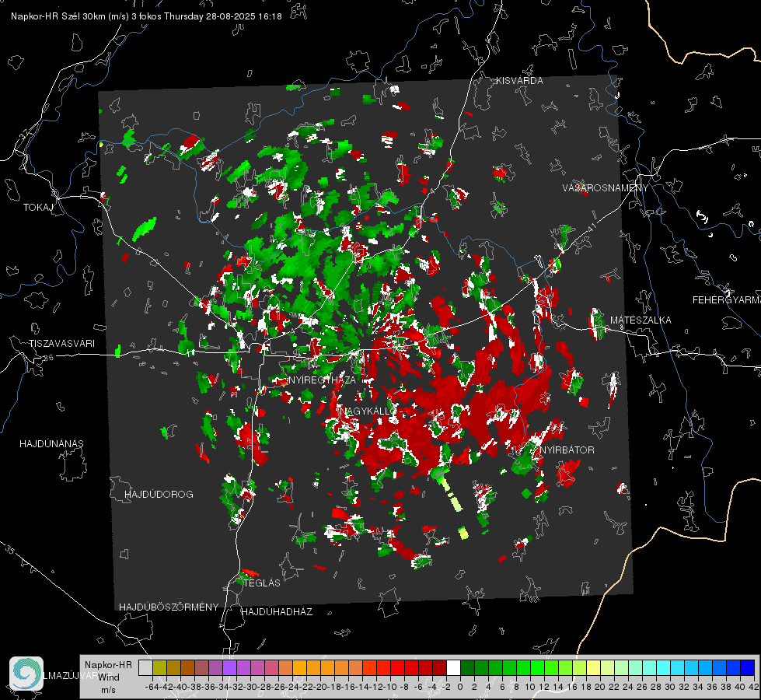
Task: Select the MÁTÉSZALKA town label
Action: (641, 320)
